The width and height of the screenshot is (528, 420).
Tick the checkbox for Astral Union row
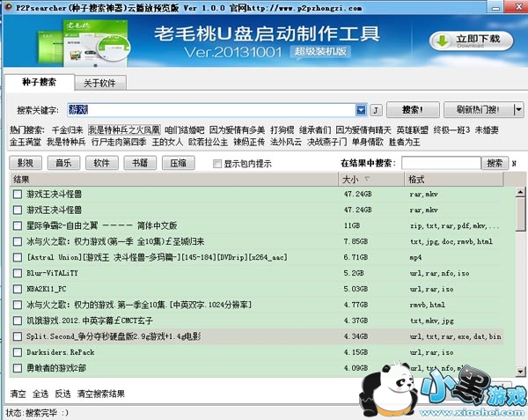(x=18, y=257)
